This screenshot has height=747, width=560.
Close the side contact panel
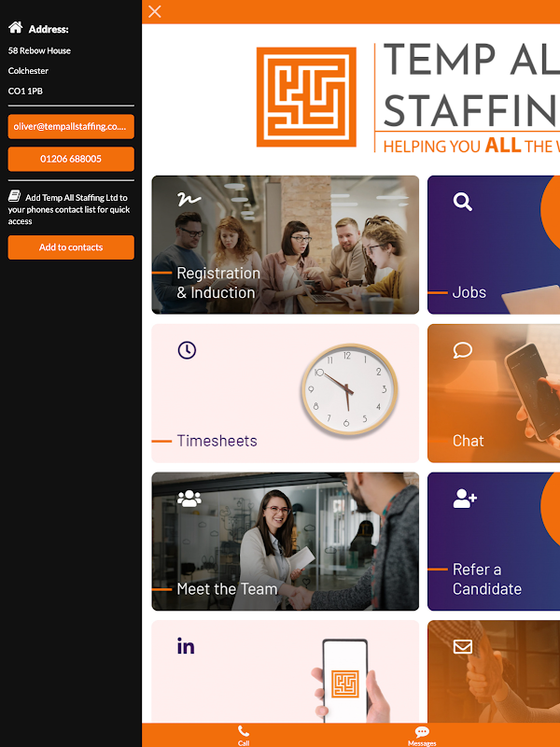click(x=155, y=11)
